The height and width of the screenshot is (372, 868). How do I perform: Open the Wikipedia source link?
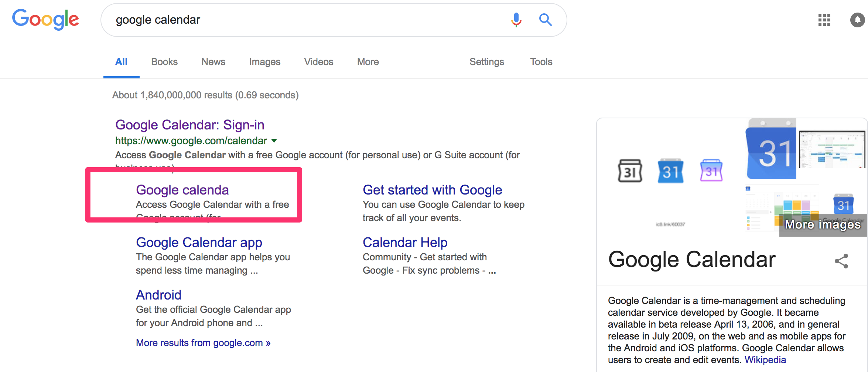point(765,360)
